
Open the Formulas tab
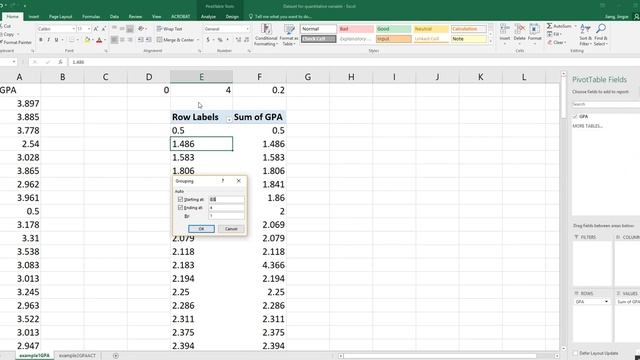pos(91,17)
